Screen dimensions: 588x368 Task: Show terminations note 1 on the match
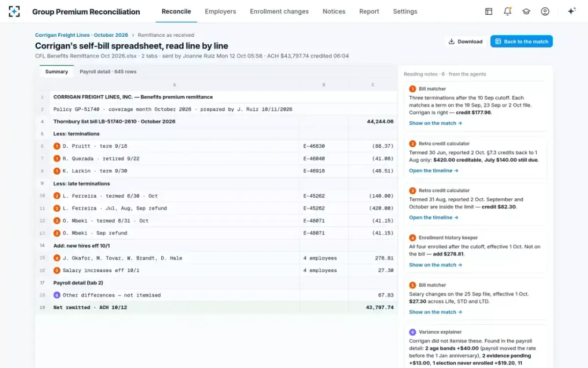(x=436, y=123)
